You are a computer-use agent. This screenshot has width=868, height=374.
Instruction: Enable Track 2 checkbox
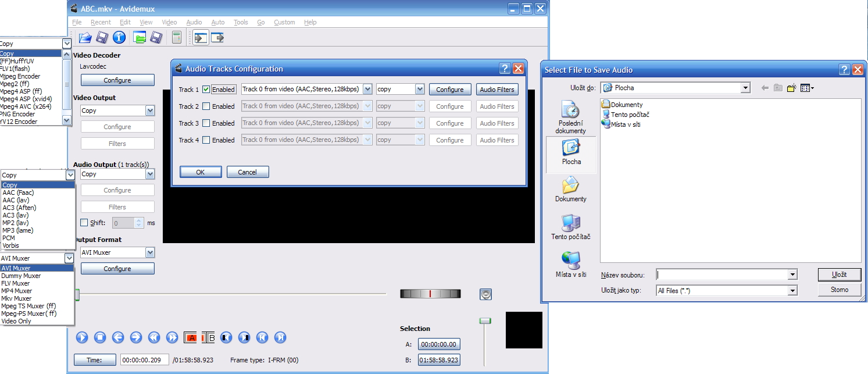(206, 106)
